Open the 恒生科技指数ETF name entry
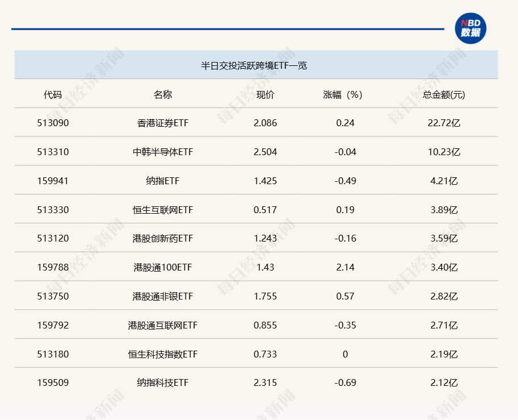Screen dimensions: 518x420 click(162, 354)
